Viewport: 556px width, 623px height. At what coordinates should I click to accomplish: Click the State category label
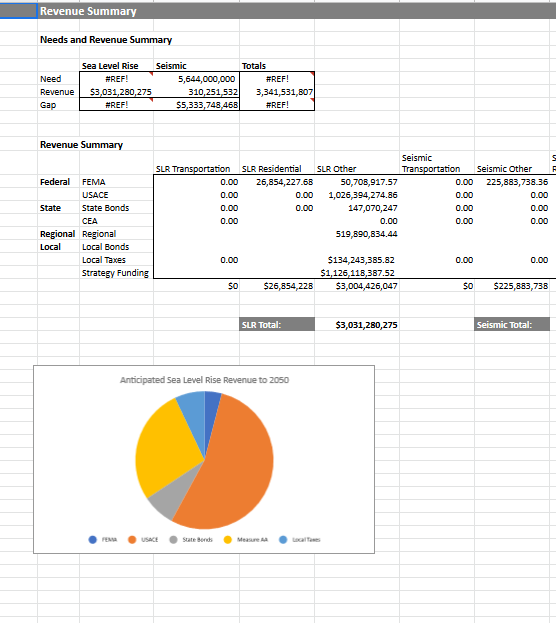(x=50, y=208)
